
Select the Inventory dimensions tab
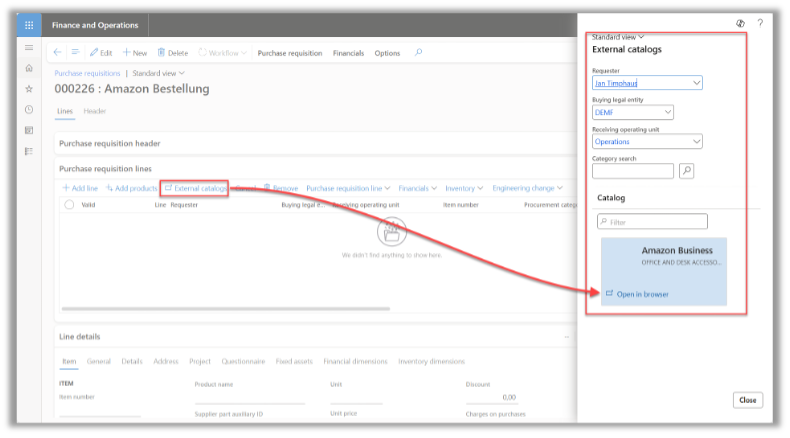431,361
